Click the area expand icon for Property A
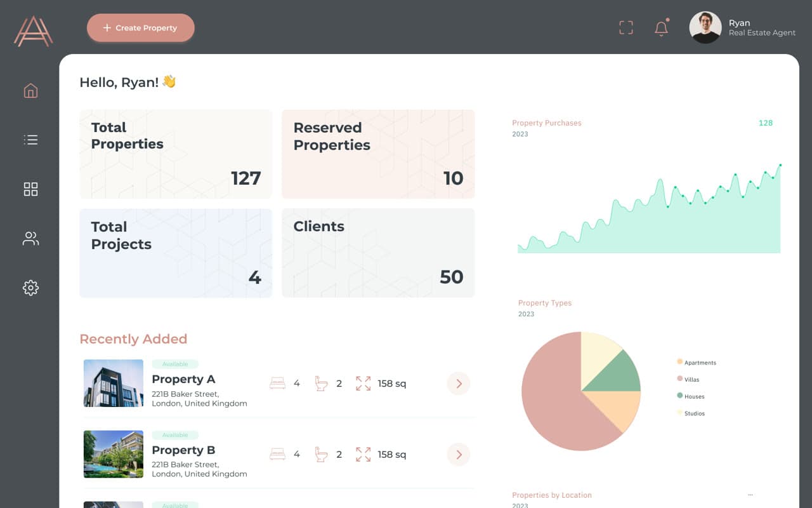Image resolution: width=812 pixels, height=508 pixels. coord(363,384)
